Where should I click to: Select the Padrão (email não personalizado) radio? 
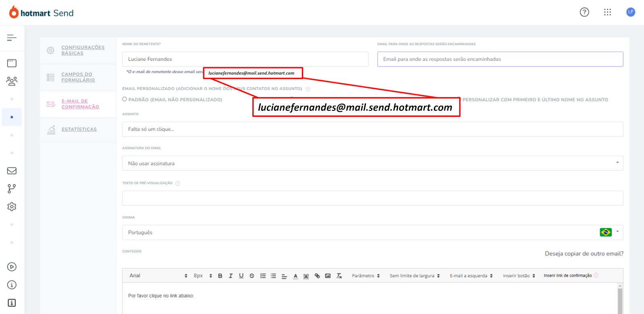coord(125,99)
